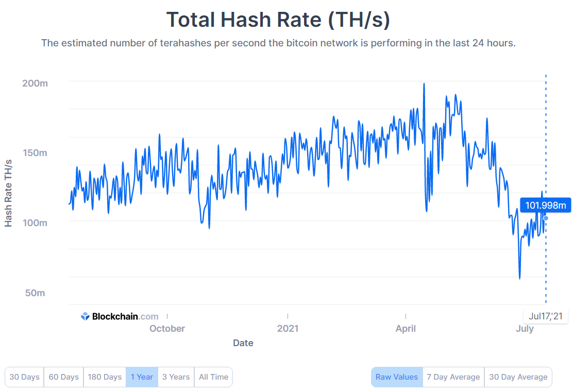Screen dimensions: 574x392
Task: Click the Blockchain.com watermark text
Action: tap(125, 316)
